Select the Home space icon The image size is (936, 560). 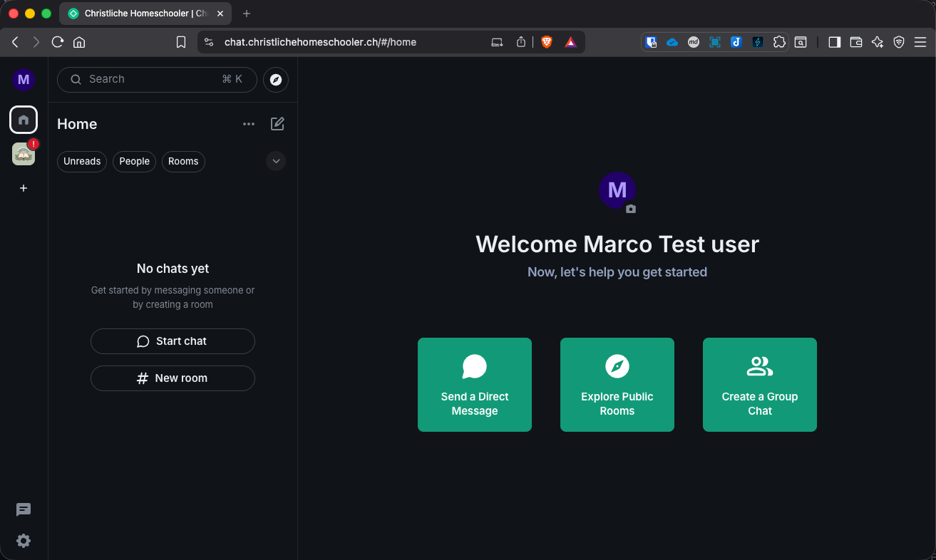(x=24, y=120)
